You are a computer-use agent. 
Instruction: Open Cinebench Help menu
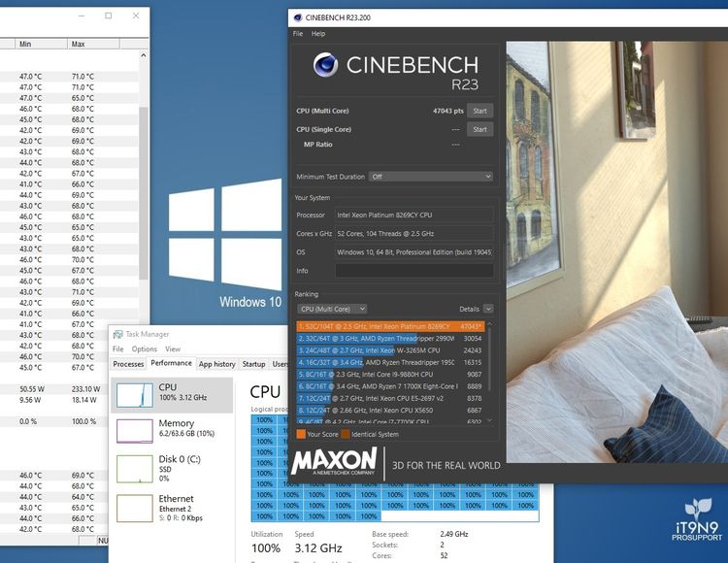click(318, 33)
